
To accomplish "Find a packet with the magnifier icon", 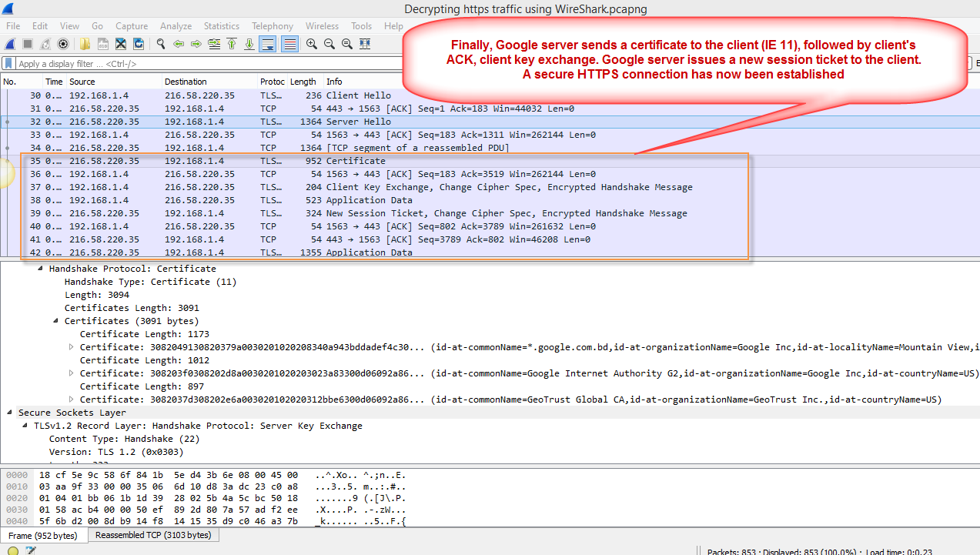I will [161, 44].
